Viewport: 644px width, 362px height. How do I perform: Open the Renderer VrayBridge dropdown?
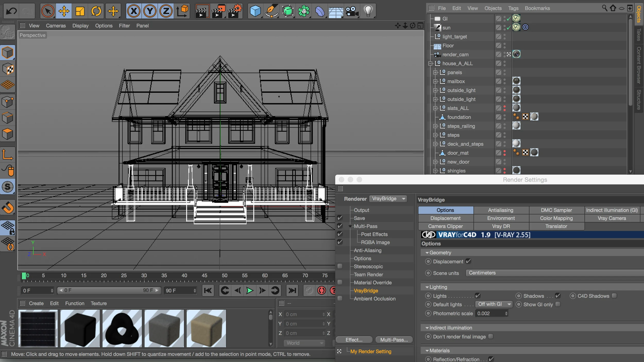[388, 199]
